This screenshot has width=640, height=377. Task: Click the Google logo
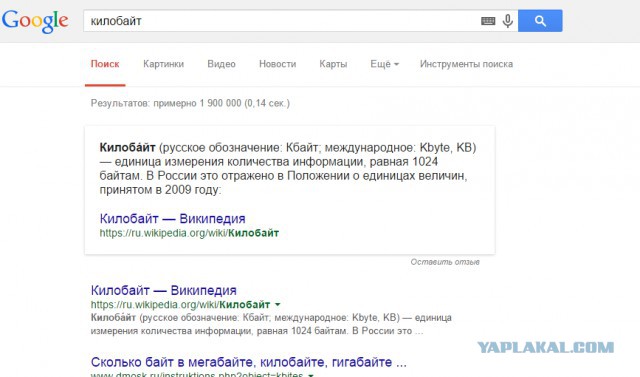[35, 21]
